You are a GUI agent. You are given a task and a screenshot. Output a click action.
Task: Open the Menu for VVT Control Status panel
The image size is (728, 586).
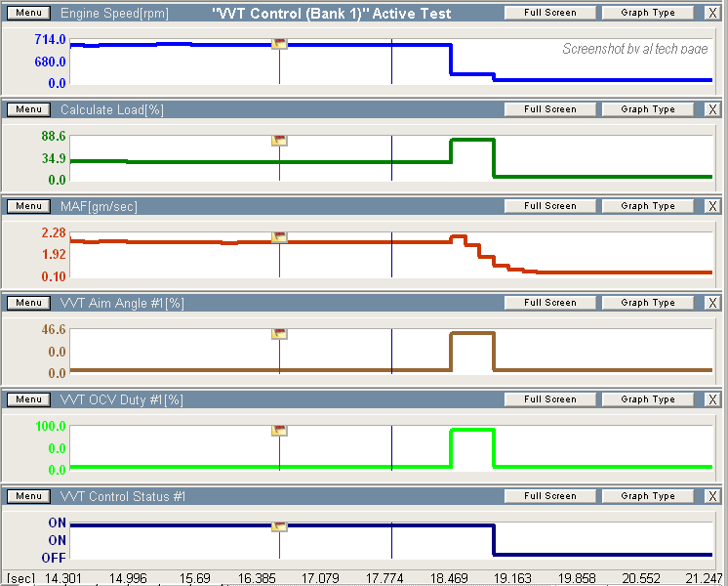(28, 496)
